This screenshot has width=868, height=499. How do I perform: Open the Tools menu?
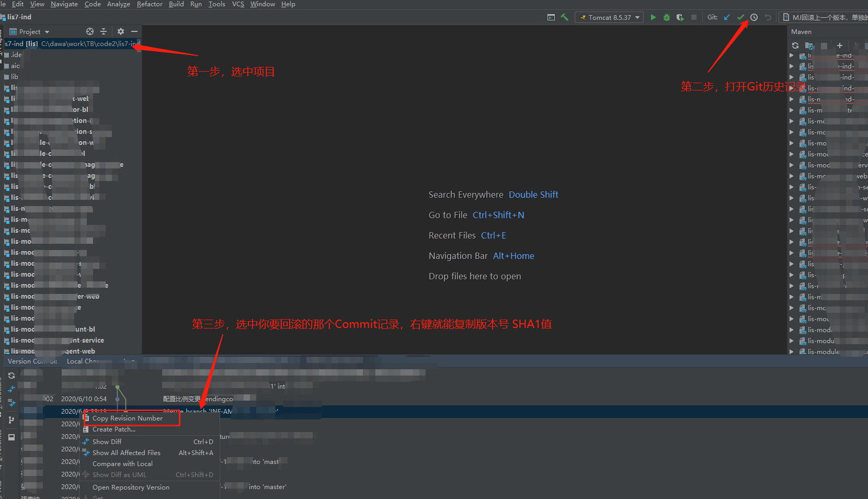[x=217, y=4]
